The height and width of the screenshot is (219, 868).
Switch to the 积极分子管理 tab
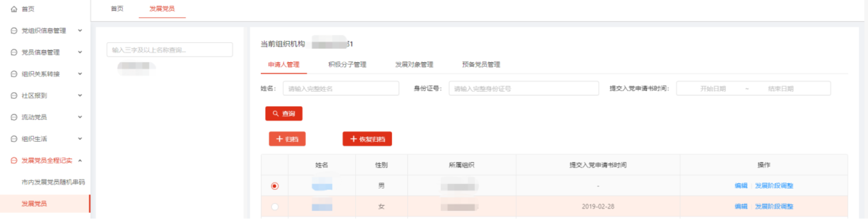[x=347, y=64]
